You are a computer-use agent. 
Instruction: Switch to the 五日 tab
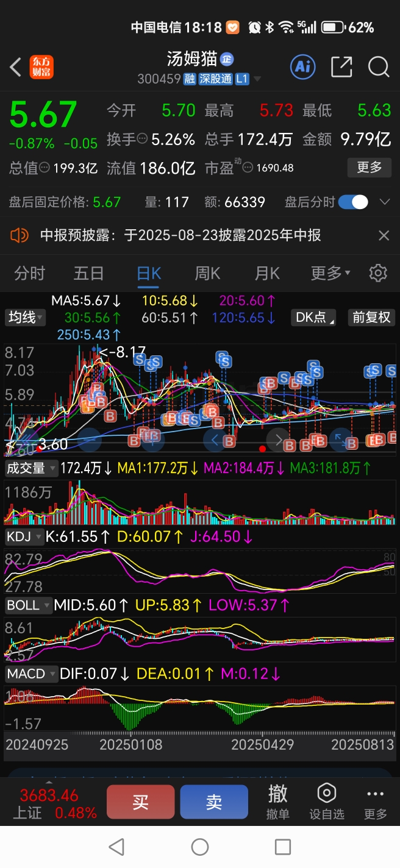88,273
